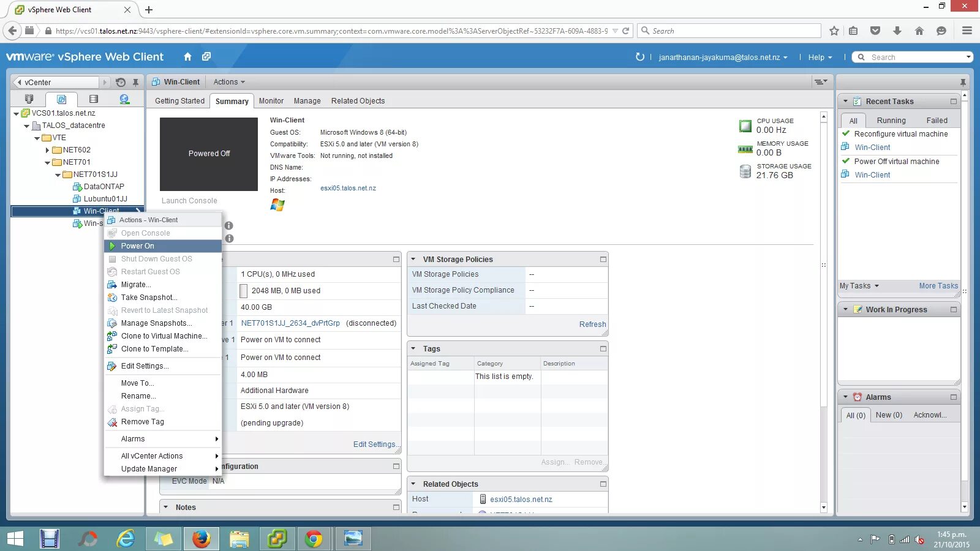The width and height of the screenshot is (980, 551).
Task: Open Alarms submenu in context menu
Action: coord(163,439)
